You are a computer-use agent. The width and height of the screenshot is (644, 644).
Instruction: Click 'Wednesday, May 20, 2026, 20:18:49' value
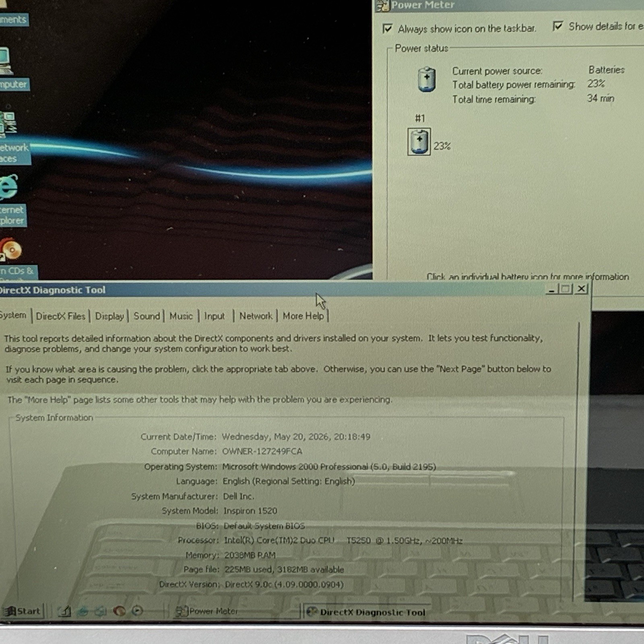pos(296,437)
